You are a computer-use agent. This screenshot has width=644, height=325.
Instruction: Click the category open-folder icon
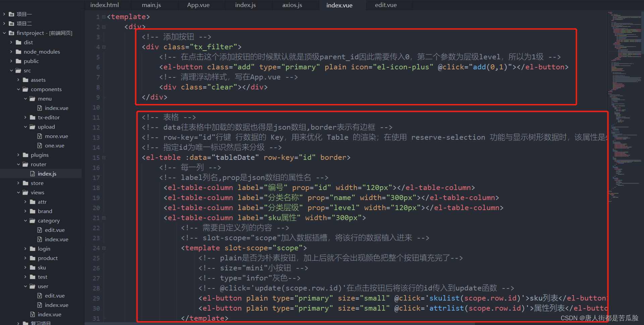pyautogui.click(x=33, y=220)
